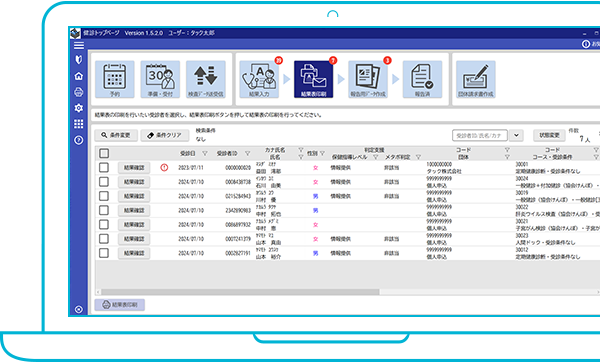Focus the 受診者ID/氏名/カナ search field
The image size is (600, 362).
[x=480, y=135]
